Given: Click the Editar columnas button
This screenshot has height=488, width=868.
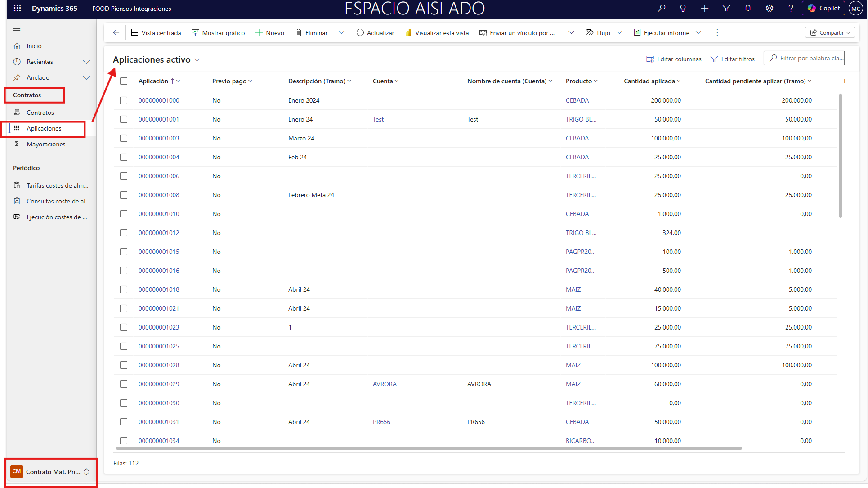Looking at the screenshot, I should pyautogui.click(x=674, y=59).
